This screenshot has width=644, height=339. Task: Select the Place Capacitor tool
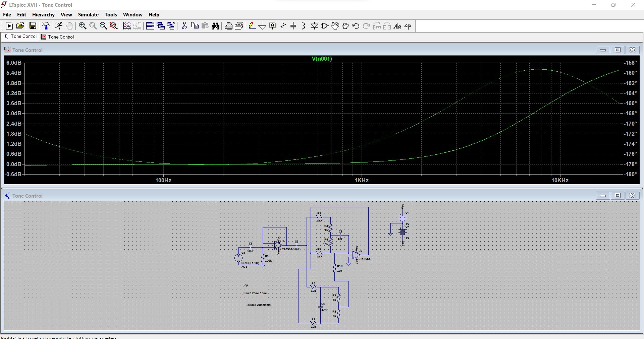[293, 26]
